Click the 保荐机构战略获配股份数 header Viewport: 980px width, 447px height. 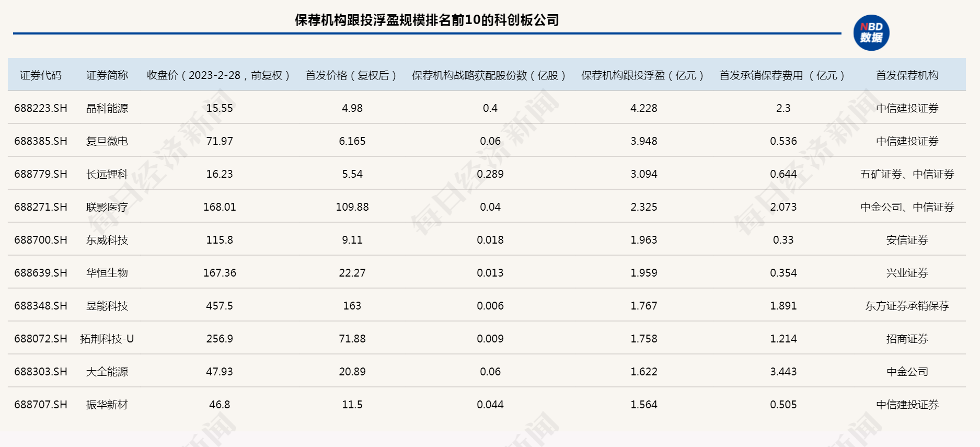(x=489, y=75)
